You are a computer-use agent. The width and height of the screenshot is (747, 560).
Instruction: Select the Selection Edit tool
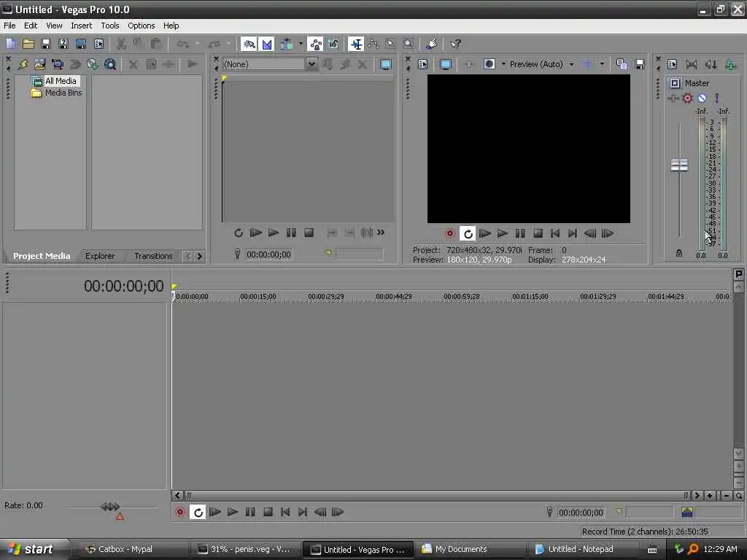coord(391,44)
